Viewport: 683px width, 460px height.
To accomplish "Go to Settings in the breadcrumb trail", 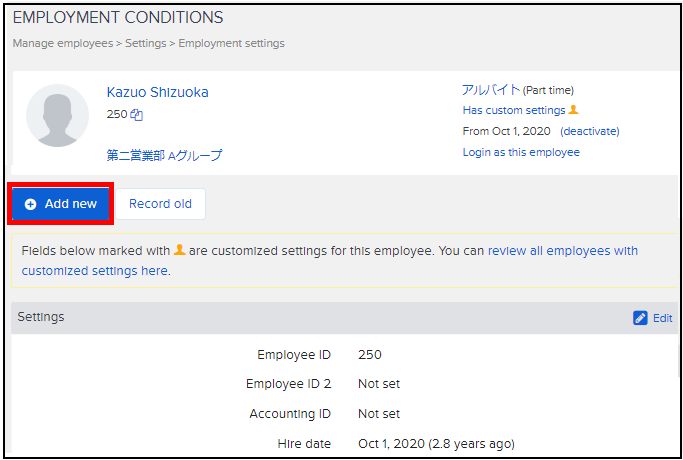I will (x=145, y=43).
